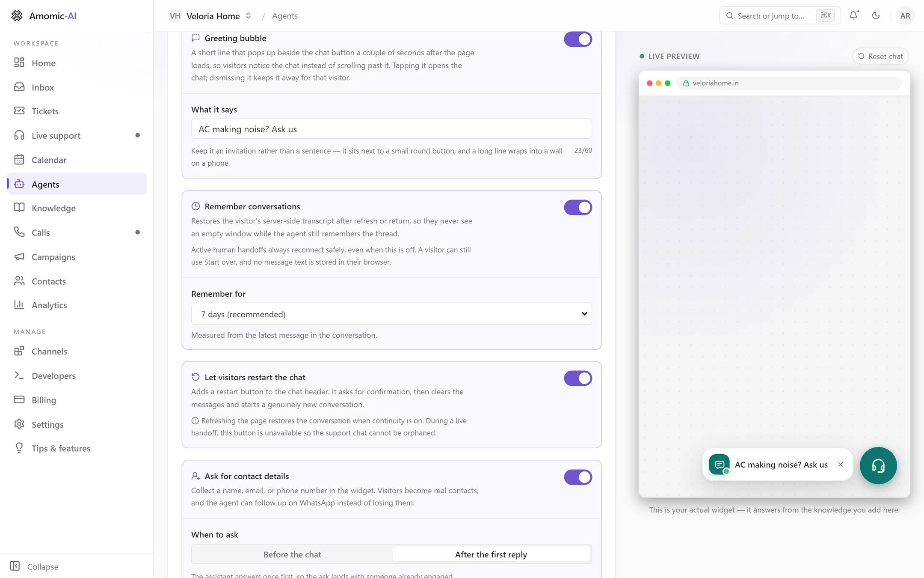Screen dimensions: 924x578
Task: Click the veloriahome.in address bar
Action: tap(789, 83)
